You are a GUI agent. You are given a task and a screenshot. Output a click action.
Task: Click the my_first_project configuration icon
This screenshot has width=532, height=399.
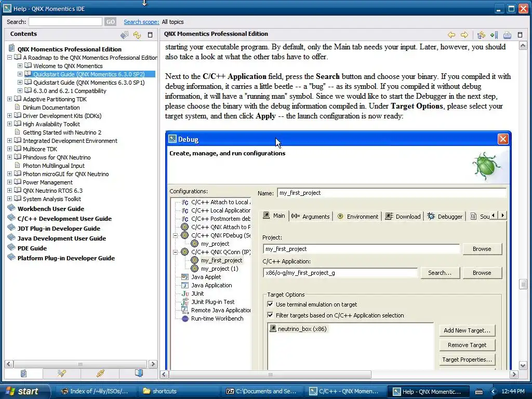pos(194,260)
